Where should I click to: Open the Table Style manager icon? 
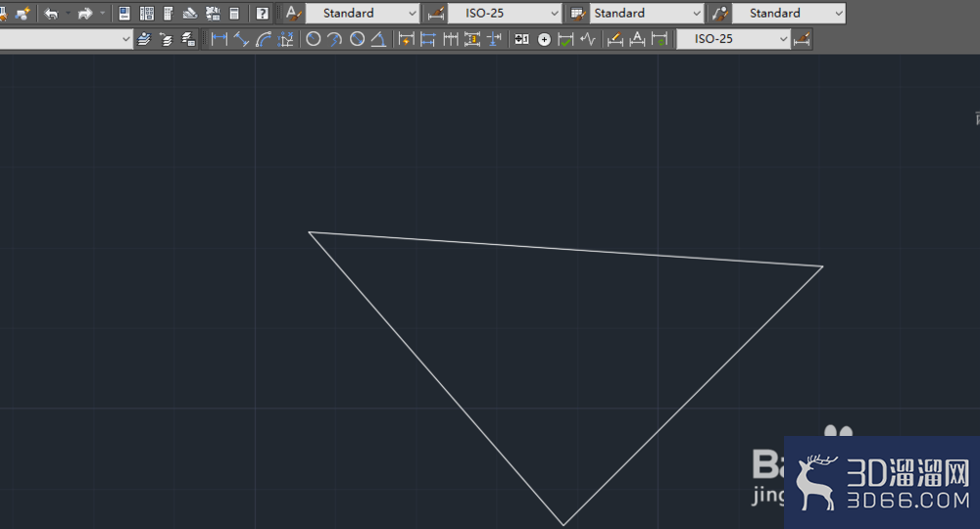coord(577,13)
